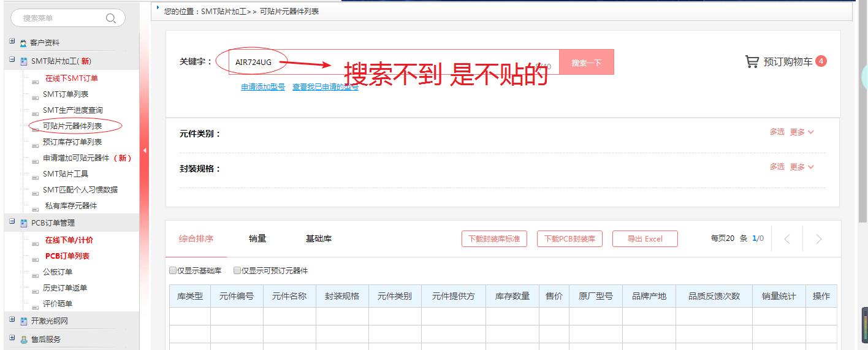Enable 仅显示基础库 checkbox

173,270
